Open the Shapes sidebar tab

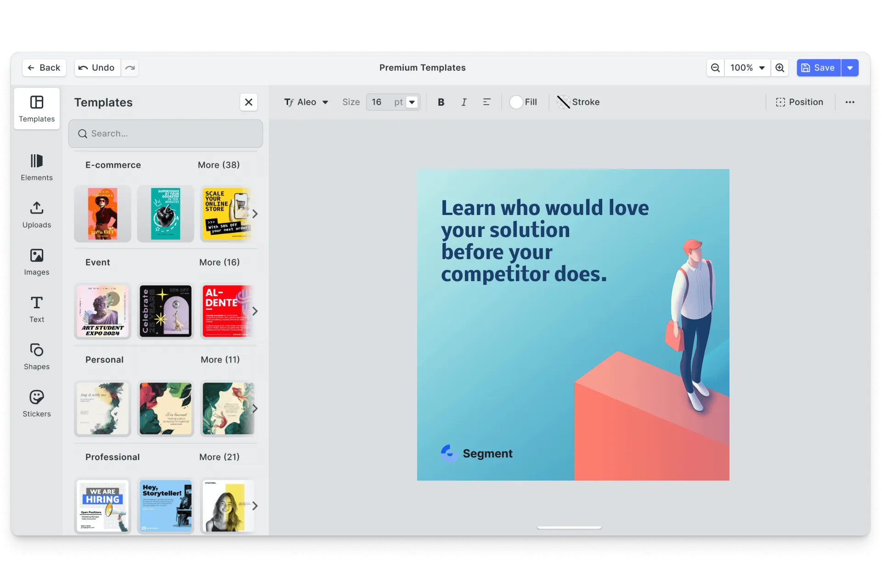click(x=37, y=356)
